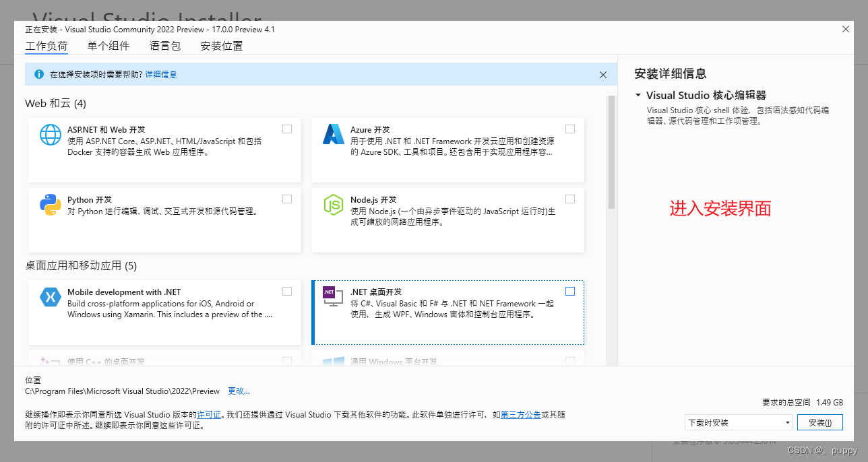Switch to the 单个组件 tab

click(108, 45)
